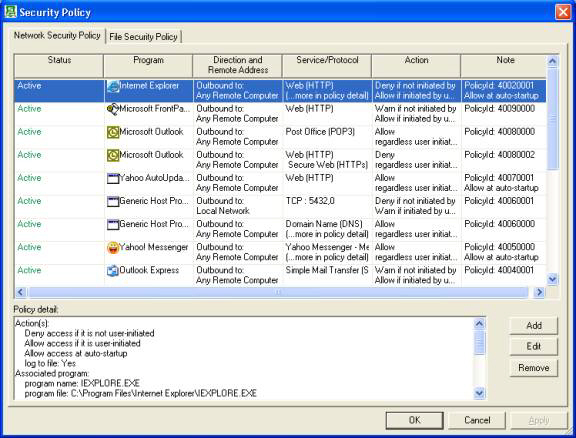Sort by the Status column header
This screenshot has height=438, width=576.
pos(59,65)
